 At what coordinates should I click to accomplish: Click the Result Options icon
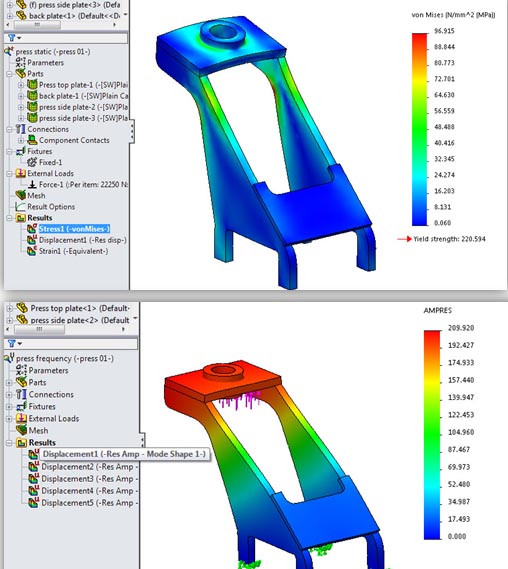21,206
